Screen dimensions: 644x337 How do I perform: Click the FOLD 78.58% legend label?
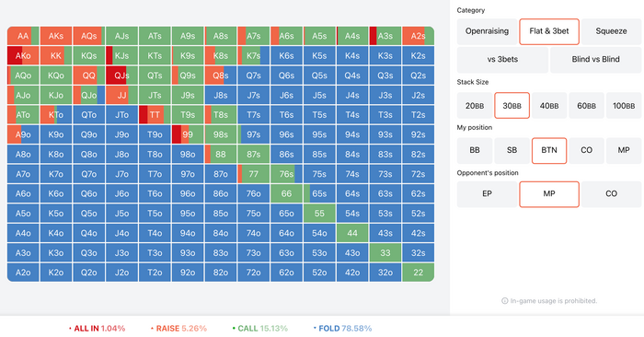pyautogui.click(x=345, y=329)
